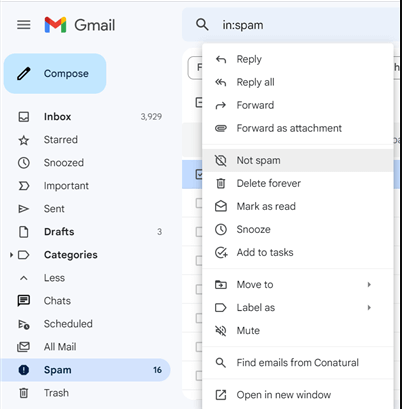Click the Inbox tray icon

pos(24,117)
